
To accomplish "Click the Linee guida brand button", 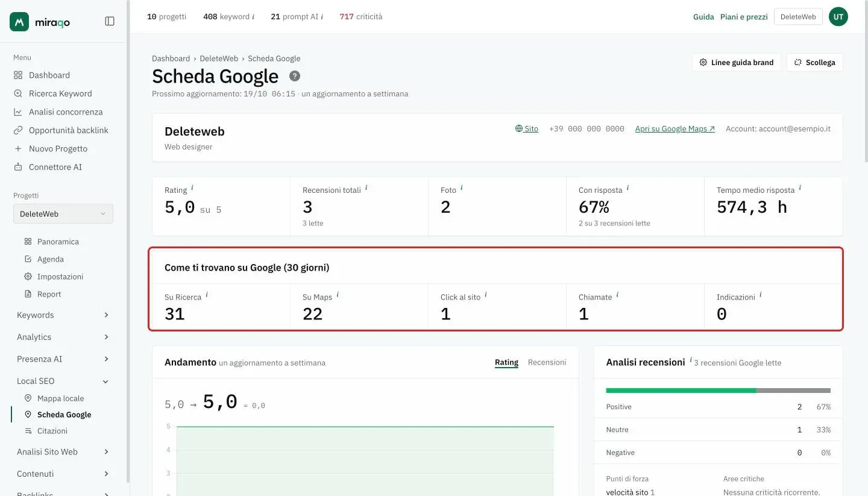I will pos(737,63).
